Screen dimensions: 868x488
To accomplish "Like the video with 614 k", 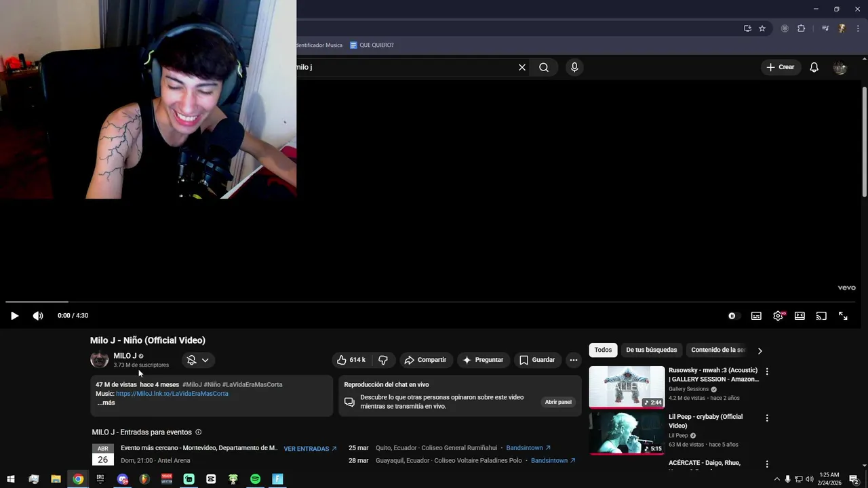I will click(351, 360).
